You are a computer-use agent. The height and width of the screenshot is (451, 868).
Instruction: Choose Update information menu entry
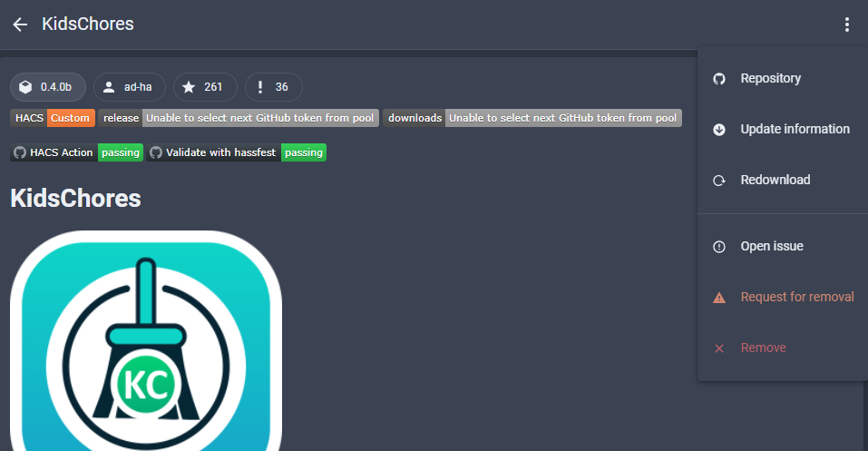click(783, 130)
